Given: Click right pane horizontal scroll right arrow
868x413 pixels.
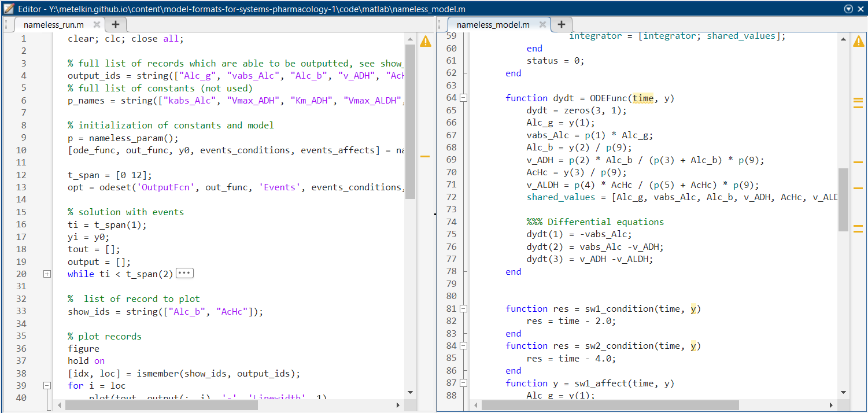Looking at the screenshot, I should (x=832, y=405).
